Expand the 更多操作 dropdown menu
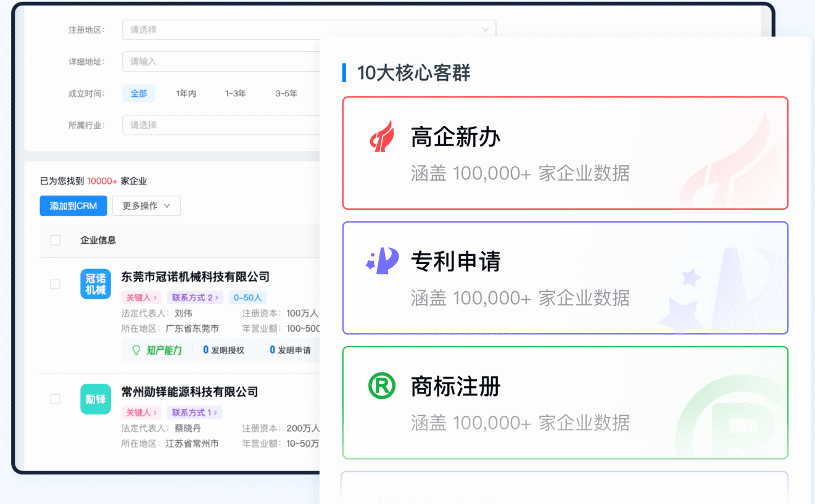This screenshot has width=815, height=504. pyautogui.click(x=146, y=206)
